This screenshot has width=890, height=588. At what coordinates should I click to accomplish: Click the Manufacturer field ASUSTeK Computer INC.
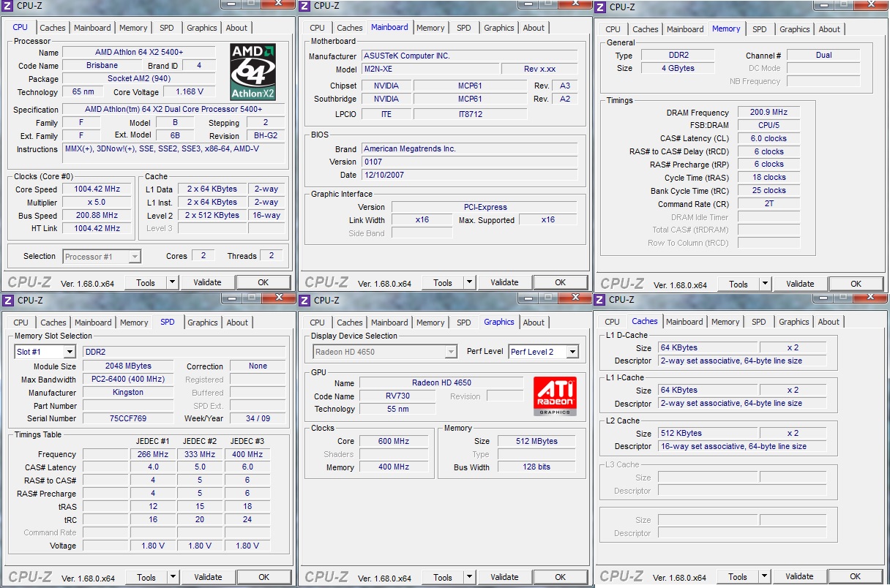(469, 56)
